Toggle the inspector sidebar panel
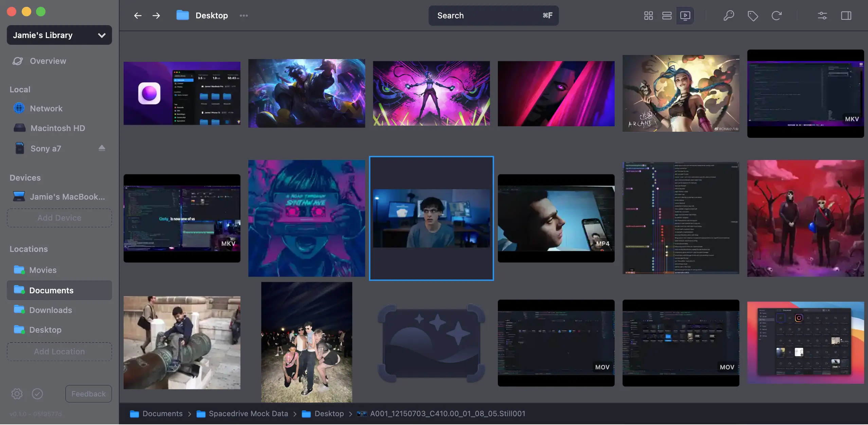The image size is (868, 425). coord(846,16)
